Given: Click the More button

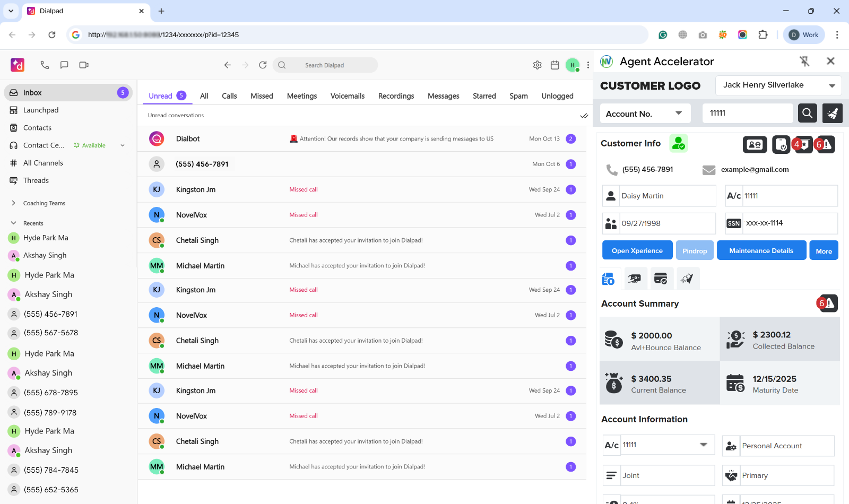Looking at the screenshot, I should 824,250.
